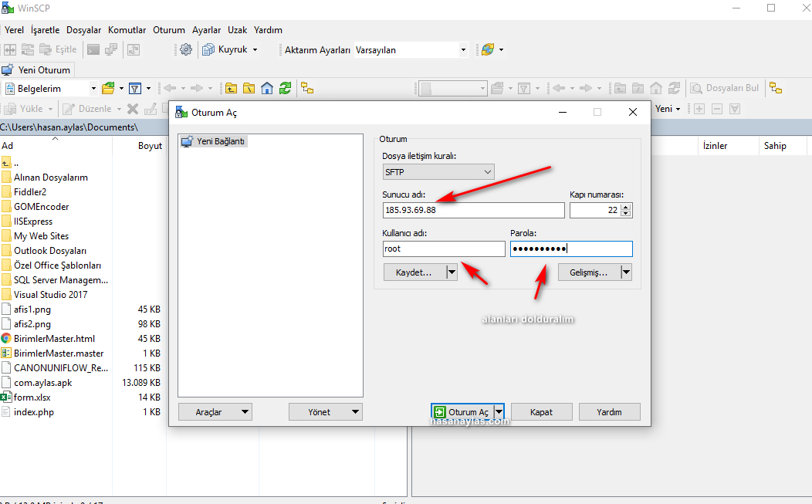This screenshot has width=812, height=504.
Task: Open the Ayarlar menu
Action: [206, 30]
